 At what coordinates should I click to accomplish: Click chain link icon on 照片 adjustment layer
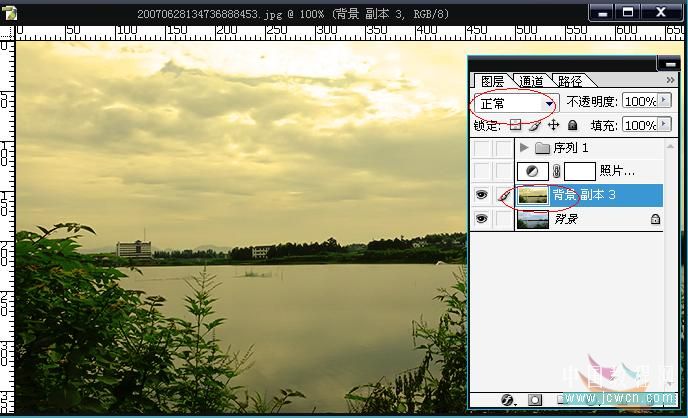tap(556, 171)
